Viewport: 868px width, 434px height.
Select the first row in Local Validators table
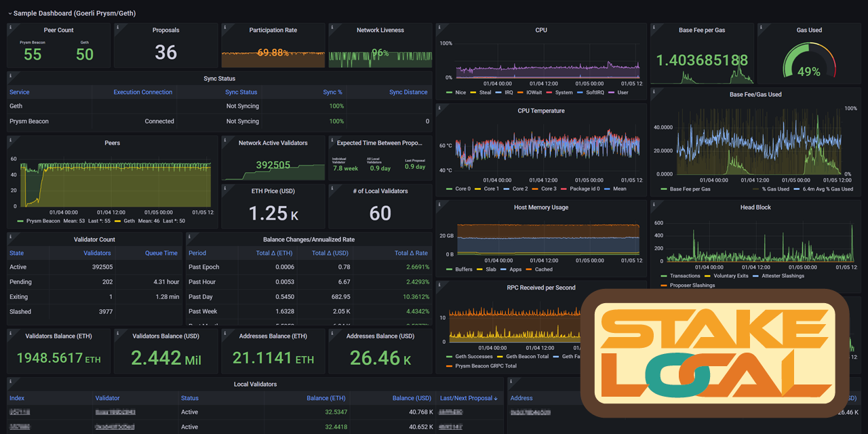pos(136,412)
